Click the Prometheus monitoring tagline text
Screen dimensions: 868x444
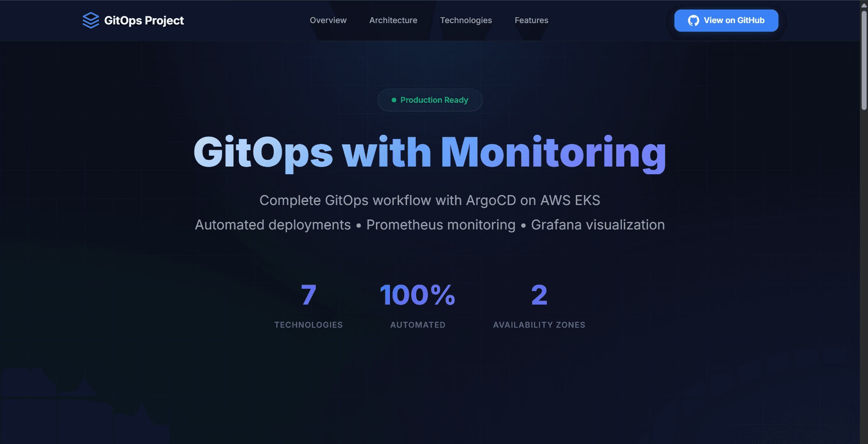[441, 225]
